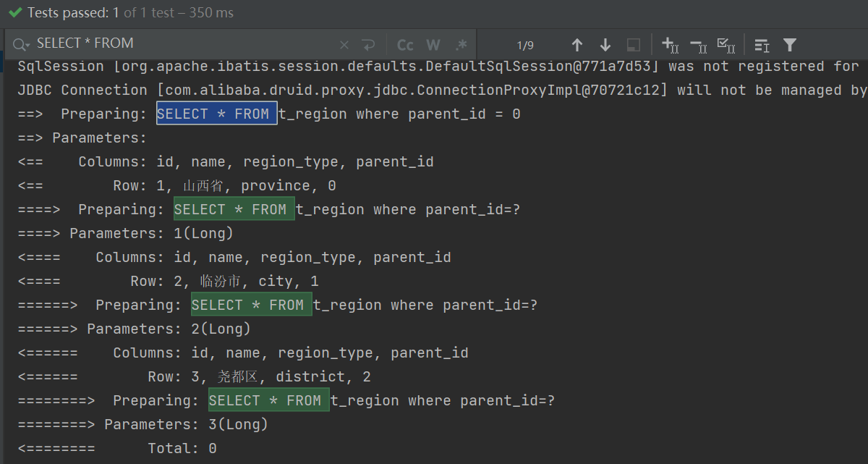Go to the previous match with up arrow
The width and height of the screenshot is (868, 464).
576,44
